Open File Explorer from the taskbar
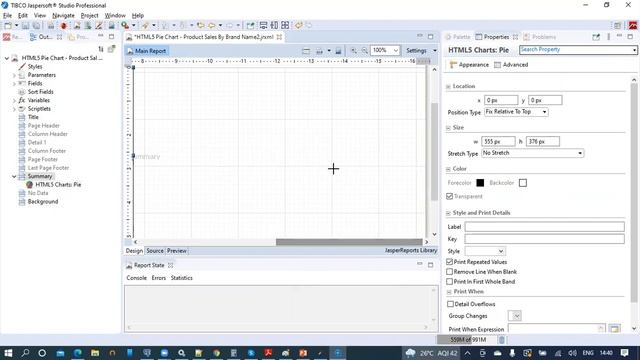 (x=95, y=353)
